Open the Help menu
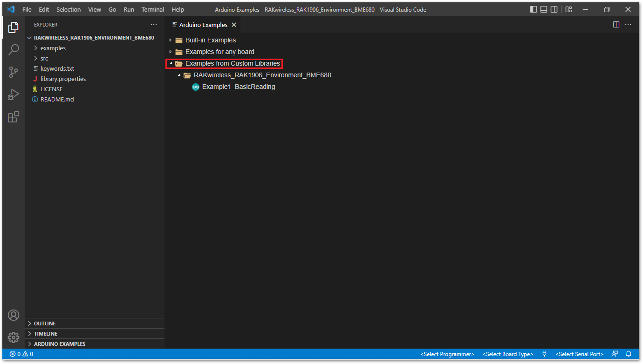The width and height of the screenshot is (643, 364). tap(178, 9)
